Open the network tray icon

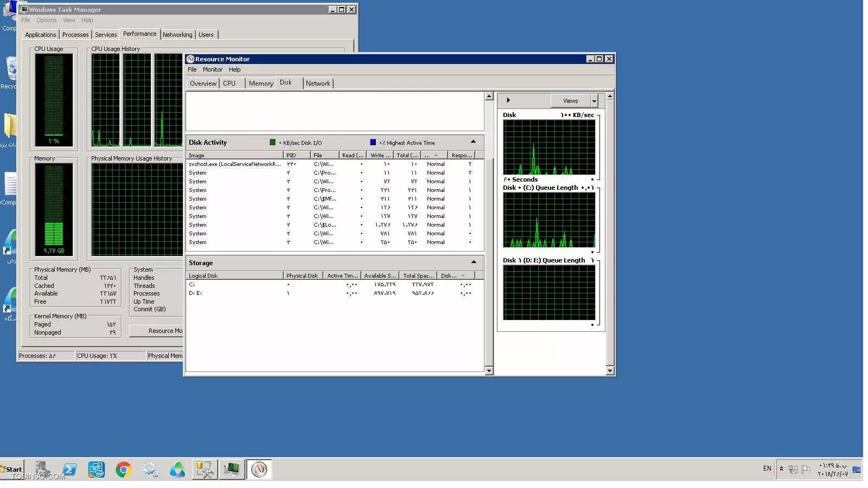793,470
